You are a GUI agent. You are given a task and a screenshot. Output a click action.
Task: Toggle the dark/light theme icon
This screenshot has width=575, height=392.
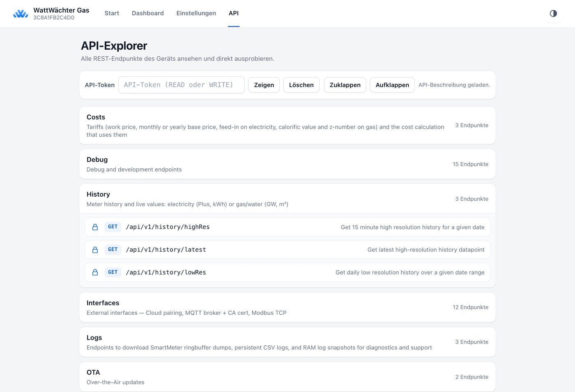553,14
